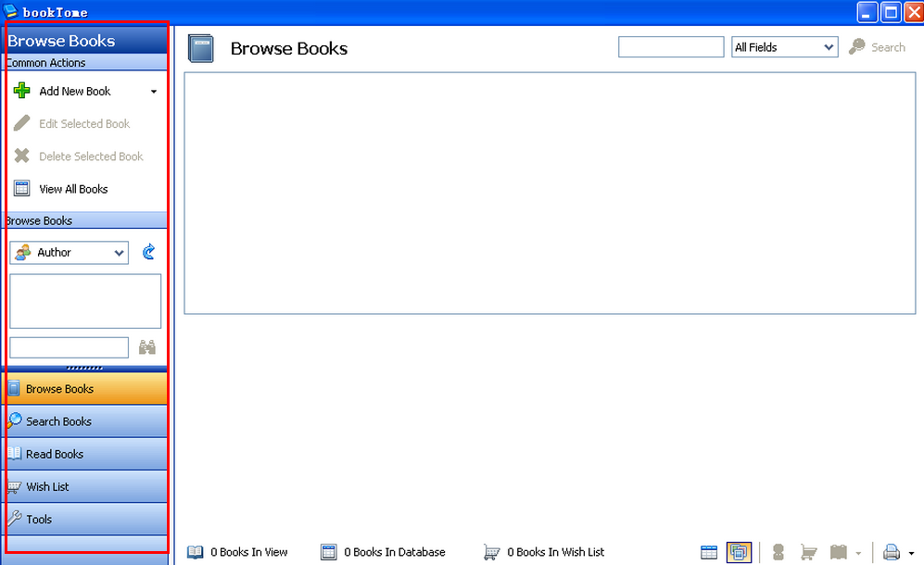
Task: Focus the sidebar find text field
Action: click(x=69, y=347)
